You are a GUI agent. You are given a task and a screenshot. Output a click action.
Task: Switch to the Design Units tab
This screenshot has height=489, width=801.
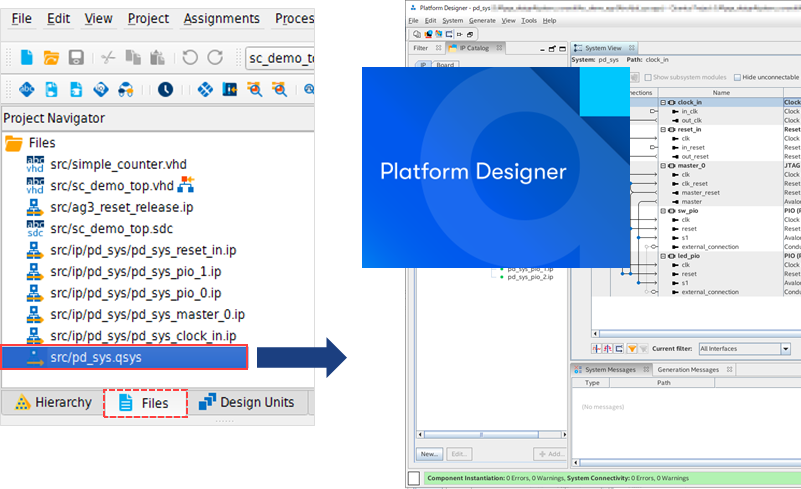tap(246, 402)
